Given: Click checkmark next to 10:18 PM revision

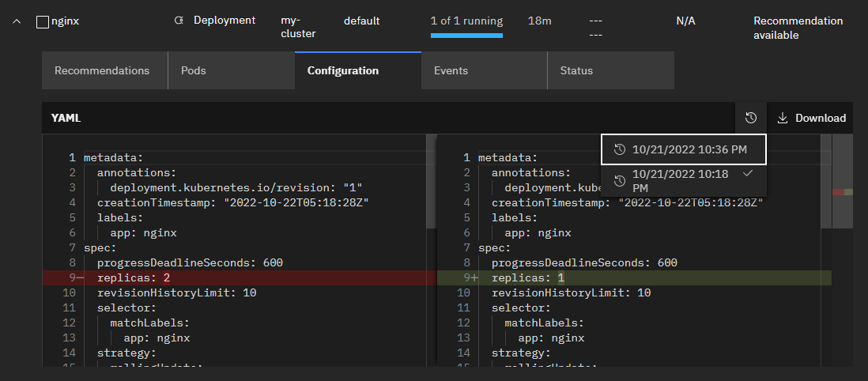Looking at the screenshot, I should click(x=747, y=173).
